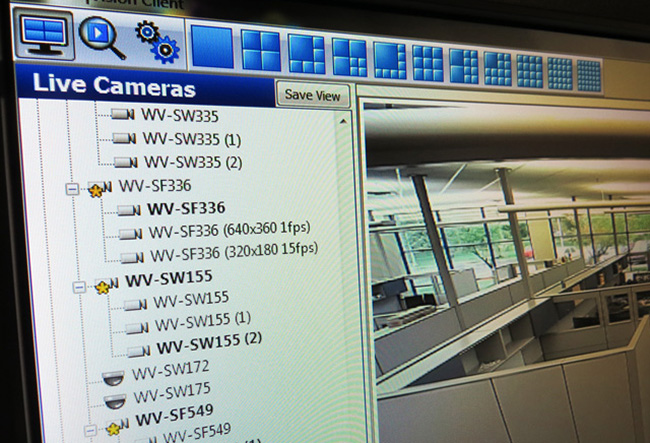Click the starred camera icon for WV-SF336

(x=99, y=189)
